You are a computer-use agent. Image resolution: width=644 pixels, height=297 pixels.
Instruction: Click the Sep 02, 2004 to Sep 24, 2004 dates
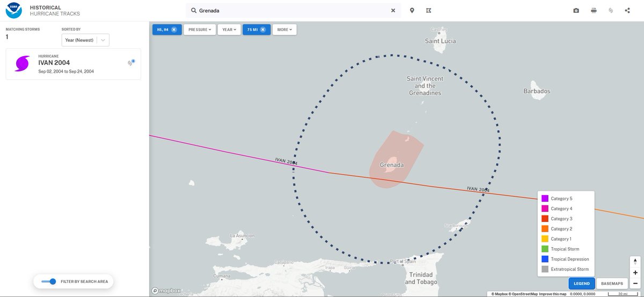(66, 71)
